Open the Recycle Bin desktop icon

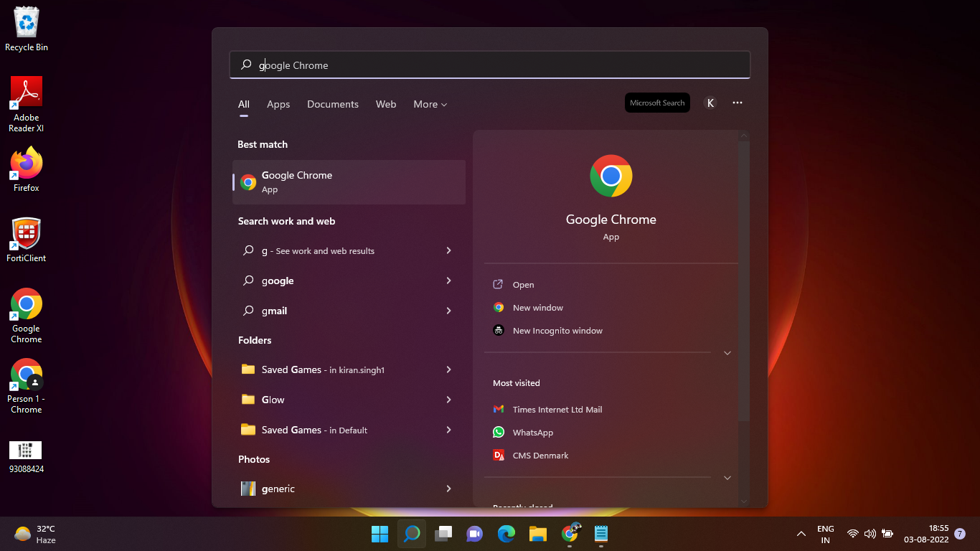[27, 29]
